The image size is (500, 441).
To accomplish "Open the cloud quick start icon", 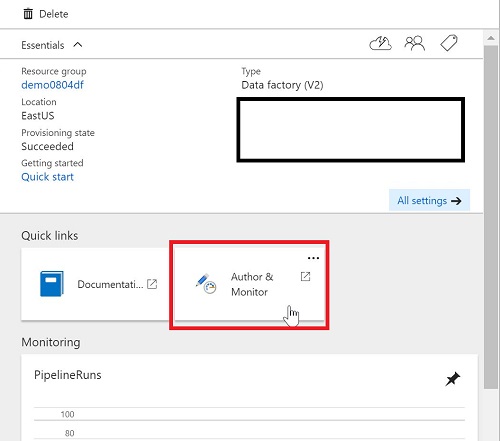I will coord(380,43).
